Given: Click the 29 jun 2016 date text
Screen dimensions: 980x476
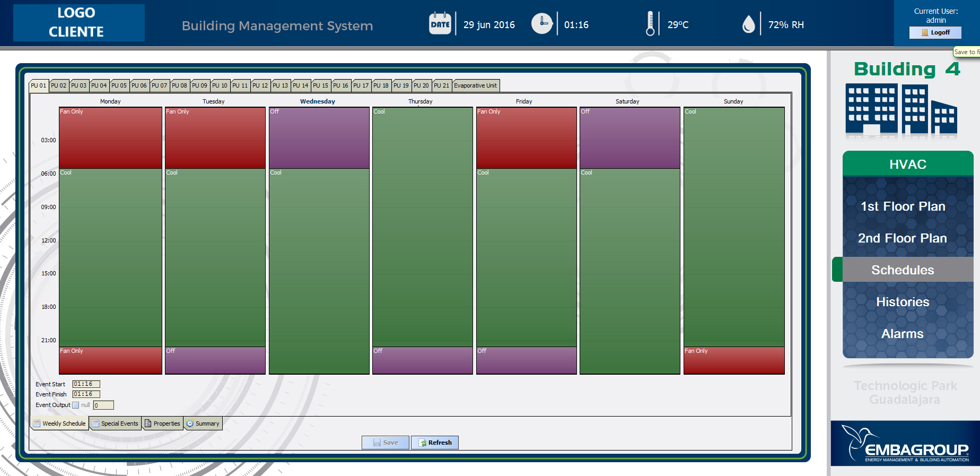Looking at the screenshot, I should click(x=489, y=25).
